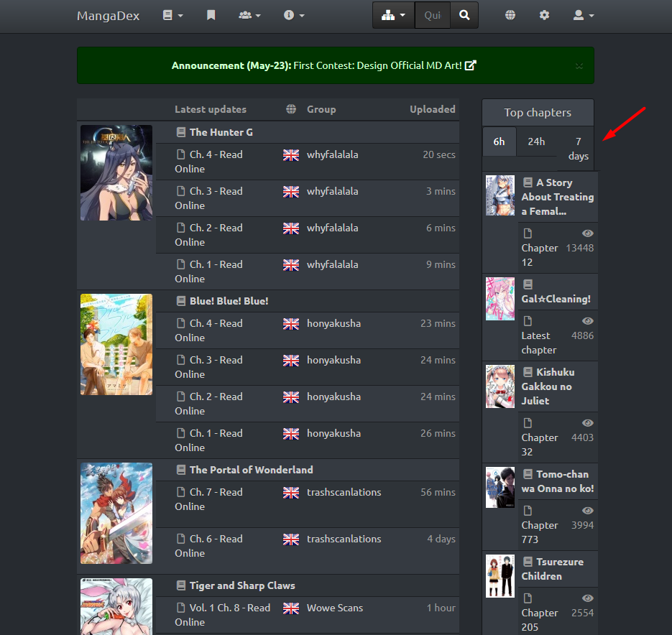This screenshot has width=672, height=635.
Task: Open settings via the gear icon
Action: pyautogui.click(x=545, y=15)
